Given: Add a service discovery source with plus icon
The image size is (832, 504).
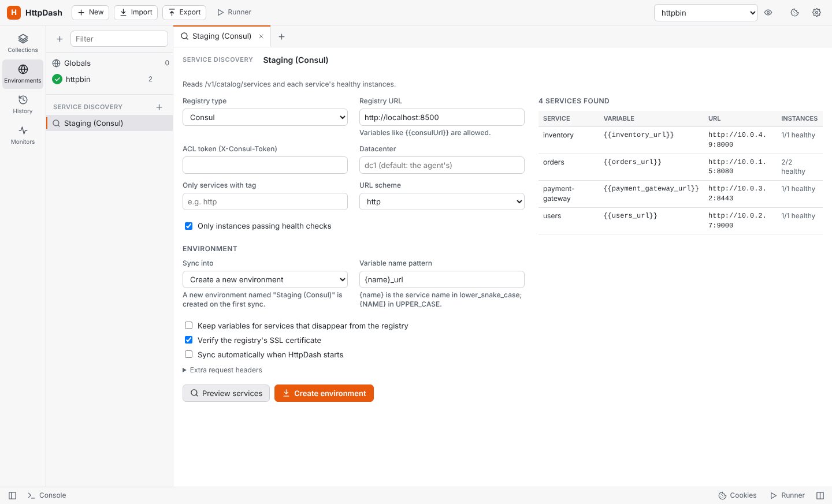Looking at the screenshot, I should pyautogui.click(x=159, y=107).
